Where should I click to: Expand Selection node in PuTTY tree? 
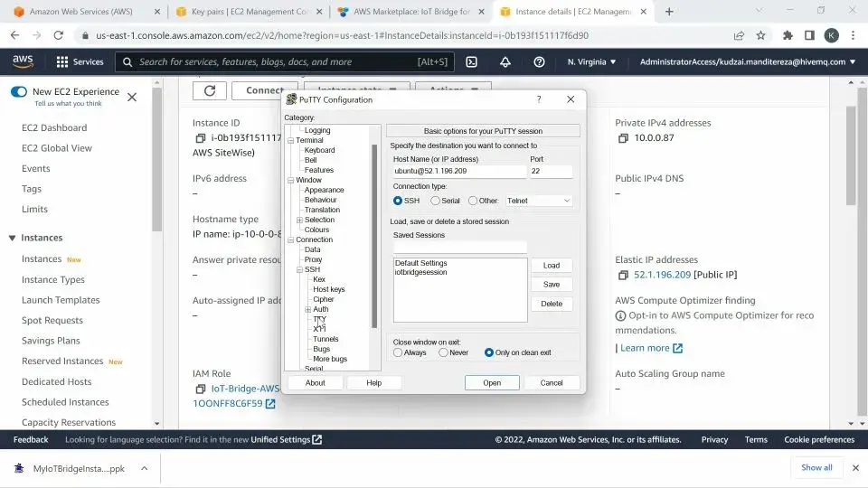[x=299, y=221]
